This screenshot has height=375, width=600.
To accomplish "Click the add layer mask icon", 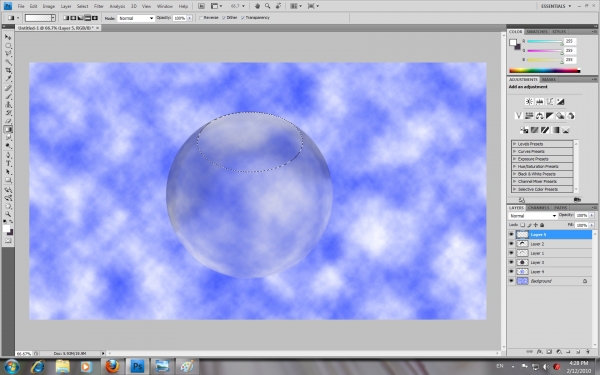I will coord(549,351).
